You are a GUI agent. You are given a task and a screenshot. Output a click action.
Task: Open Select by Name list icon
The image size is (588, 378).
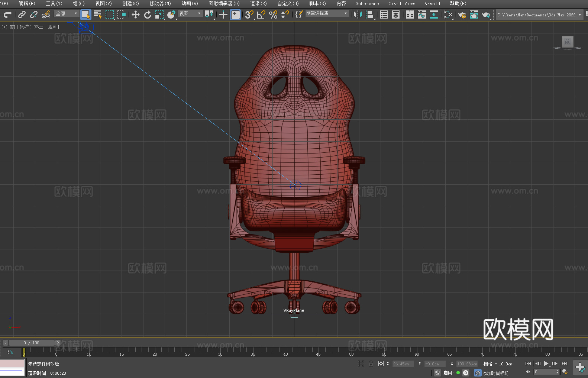tap(98, 14)
